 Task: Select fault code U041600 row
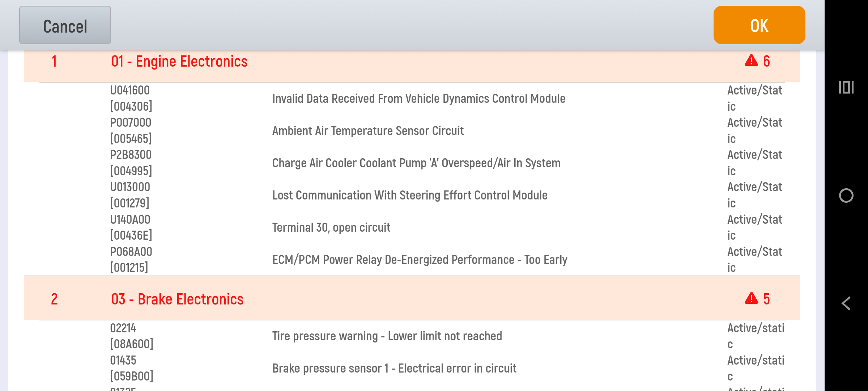412,98
